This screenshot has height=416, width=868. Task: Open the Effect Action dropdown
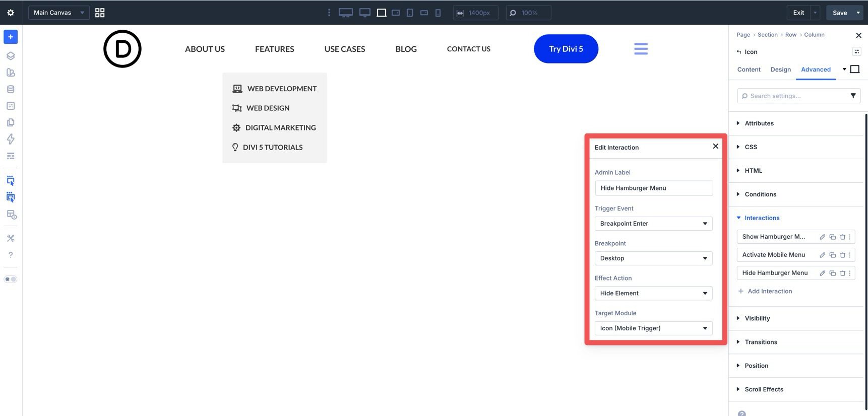click(654, 293)
